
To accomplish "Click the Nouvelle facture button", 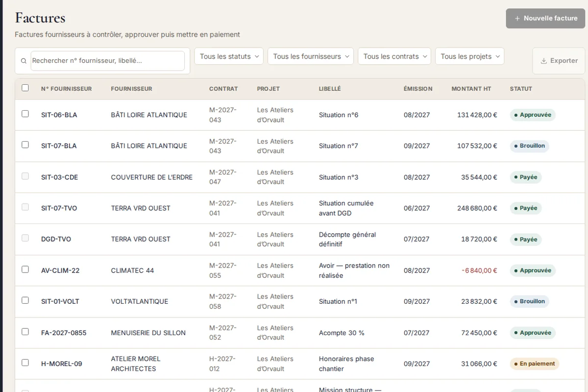I will click(545, 18).
